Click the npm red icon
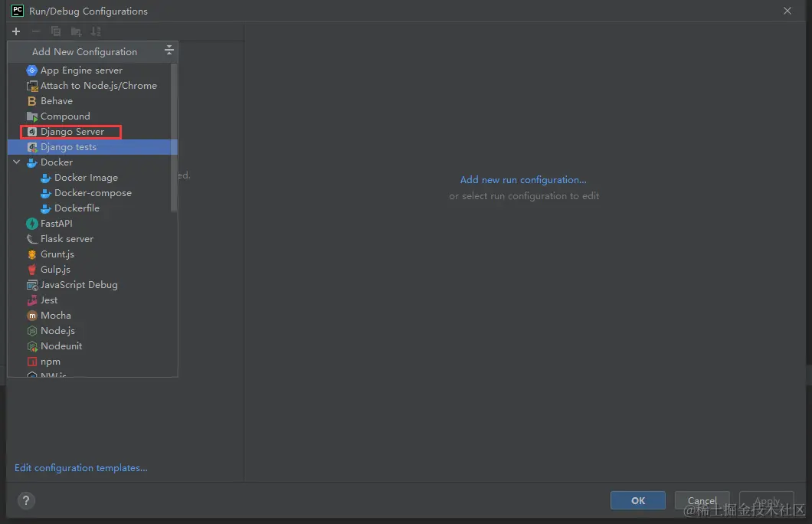Viewport: 812px width, 524px height. point(31,362)
